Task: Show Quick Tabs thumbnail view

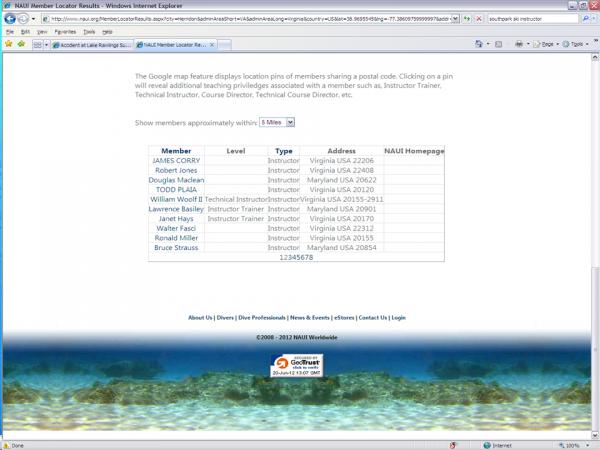Action: click(38, 45)
